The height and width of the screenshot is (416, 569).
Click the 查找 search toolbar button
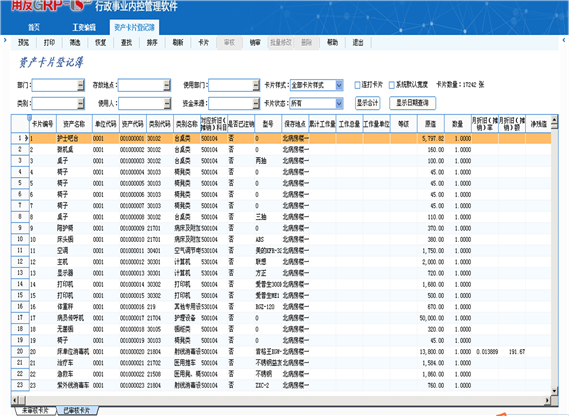point(126,43)
